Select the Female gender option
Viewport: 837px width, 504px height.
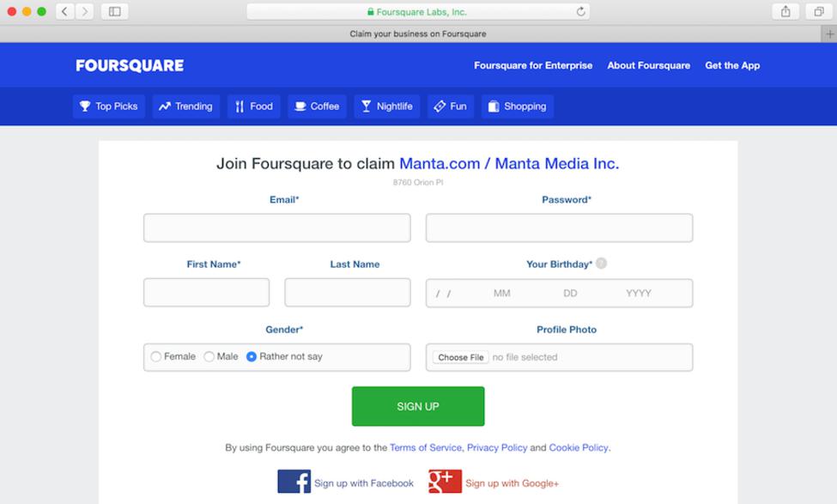point(155,356)
